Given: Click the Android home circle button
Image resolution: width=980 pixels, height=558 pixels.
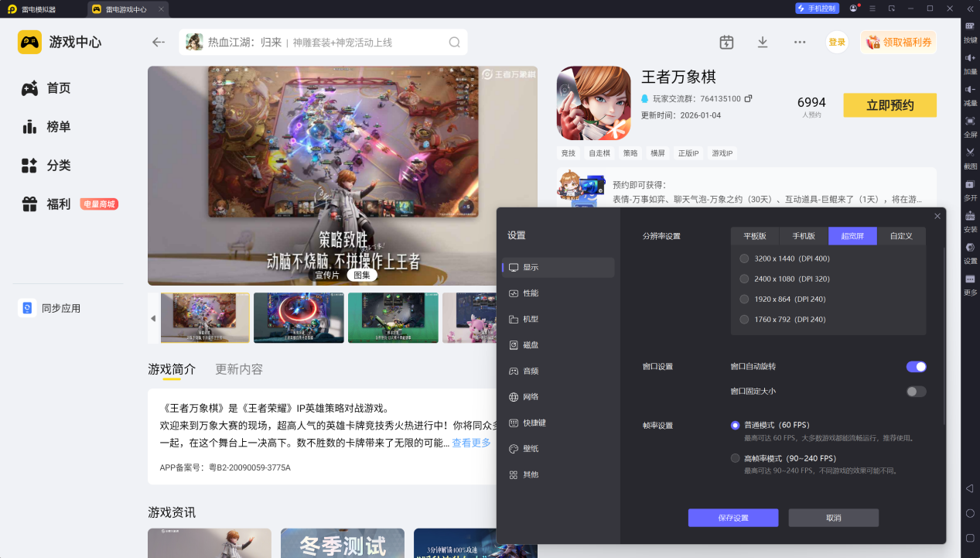Looking at the screenshot, I should pyautogui.click(x=970, y=513).
